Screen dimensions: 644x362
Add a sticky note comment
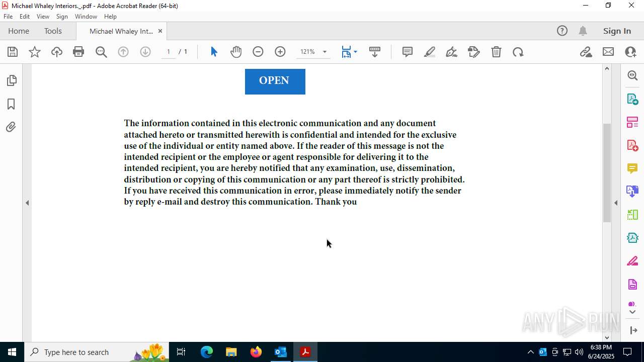point(408,52)
